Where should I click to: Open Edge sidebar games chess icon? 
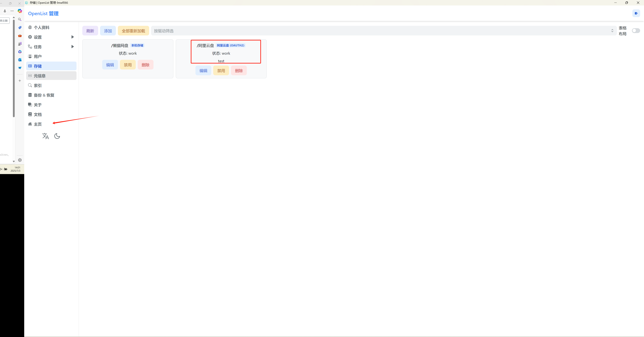(20, 44)
